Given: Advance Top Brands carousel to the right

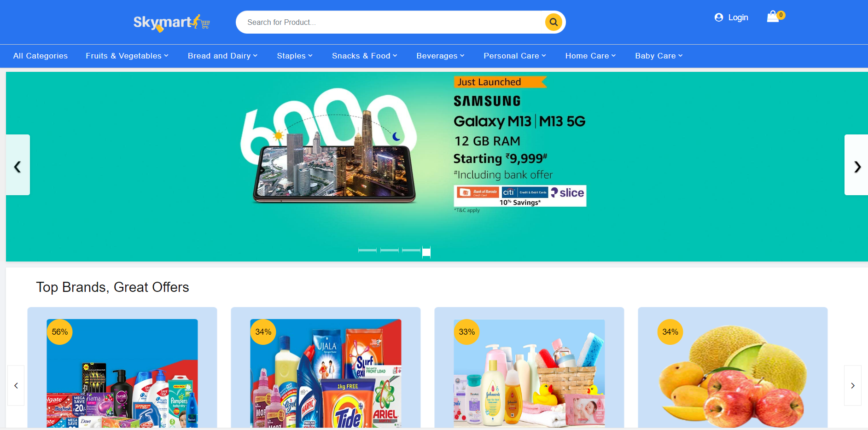Looking at the screenshot, I should (x=852, y=385).
